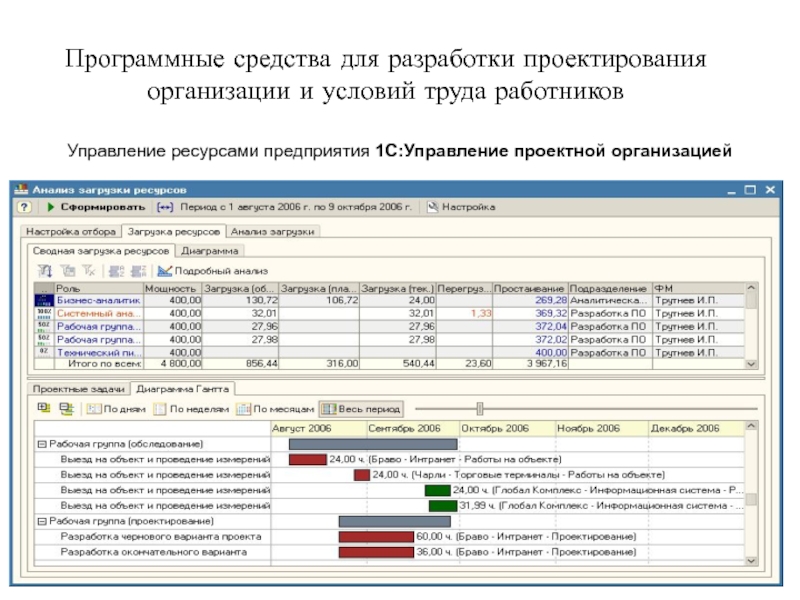The image size is (800, 600).
Task: Click the first filter icon in resource toolbar
Action: (44, 270)
